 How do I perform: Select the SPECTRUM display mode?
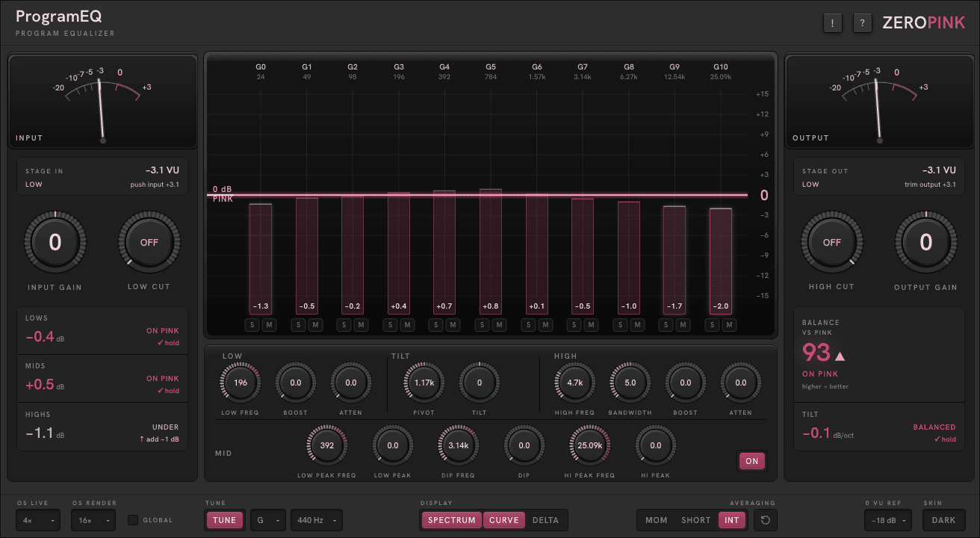(452, 520)
